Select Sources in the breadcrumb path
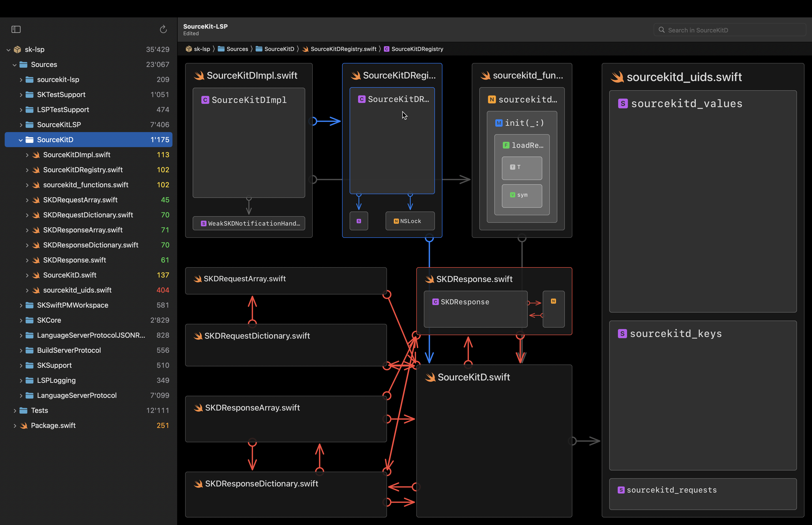The height and width of the screenshot is (525, 812). [x=237, y=49]
